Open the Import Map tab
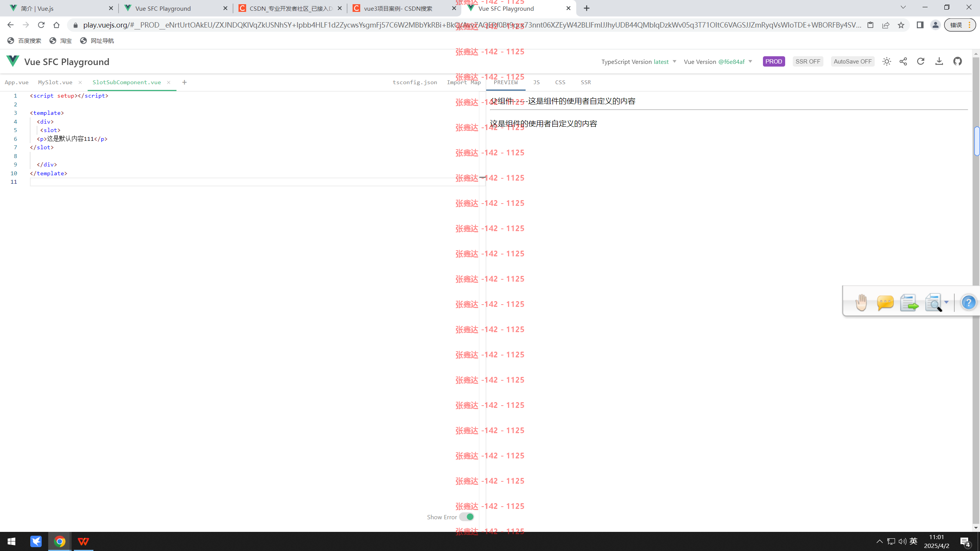This screenshot has height=551, width=980. (464, 82)
